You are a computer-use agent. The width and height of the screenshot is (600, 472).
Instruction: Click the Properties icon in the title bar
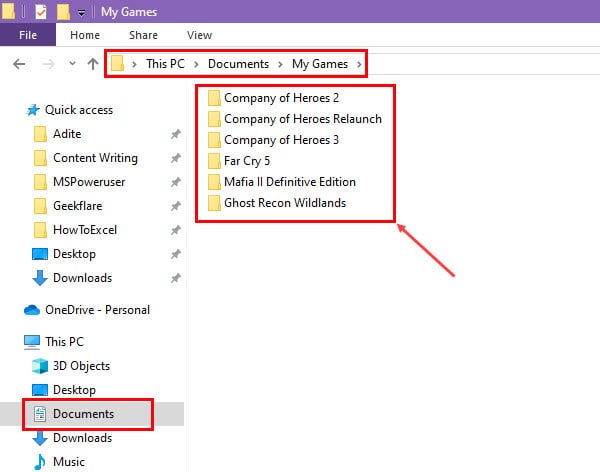[x=41, y=12]
